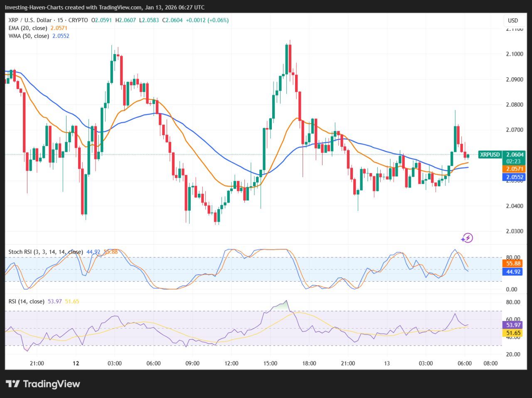This screenshot has width=532, height=398.
Task: Click the yellow 51.65 RSI average tag
Action: [x=513, y=333]
